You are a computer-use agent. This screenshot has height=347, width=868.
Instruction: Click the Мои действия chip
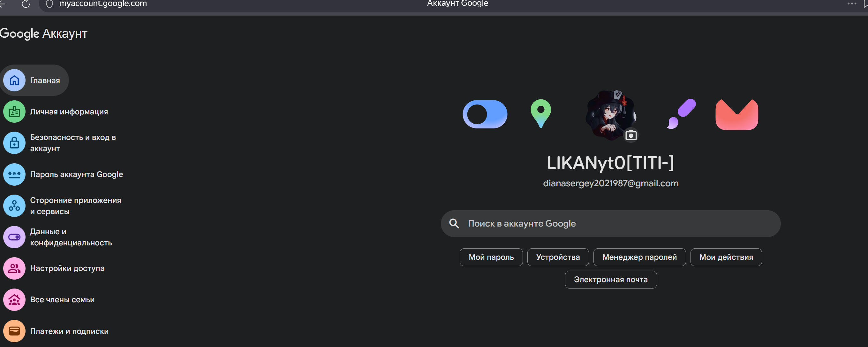pos(726,257)
